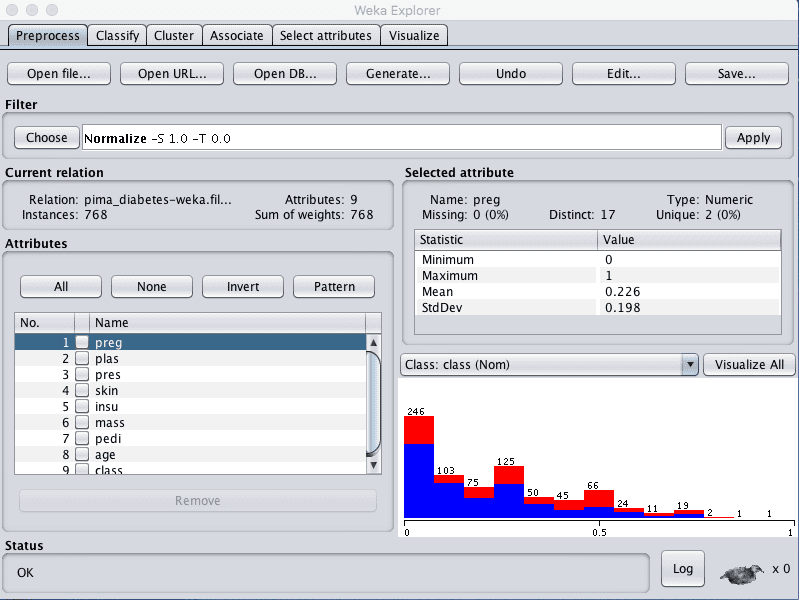799x600 pixels.
Task: Click the Open file... button
Action: (x=59, y=74)
